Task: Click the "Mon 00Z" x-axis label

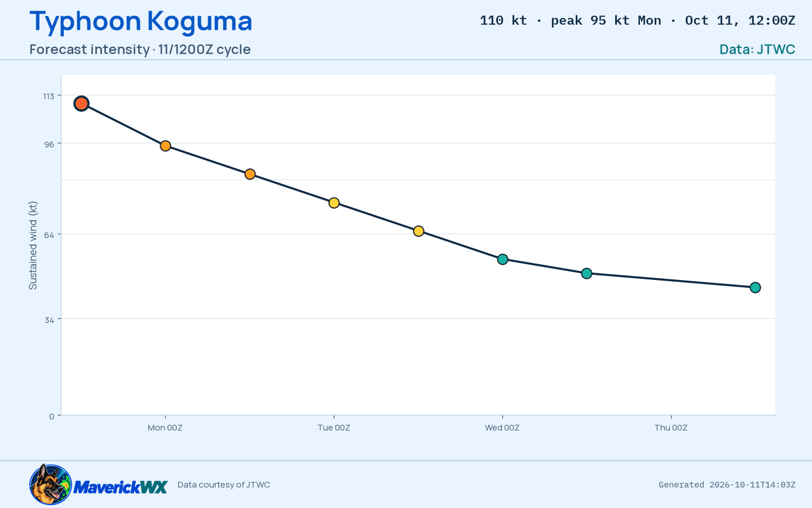Action: [x=165, y=428]
